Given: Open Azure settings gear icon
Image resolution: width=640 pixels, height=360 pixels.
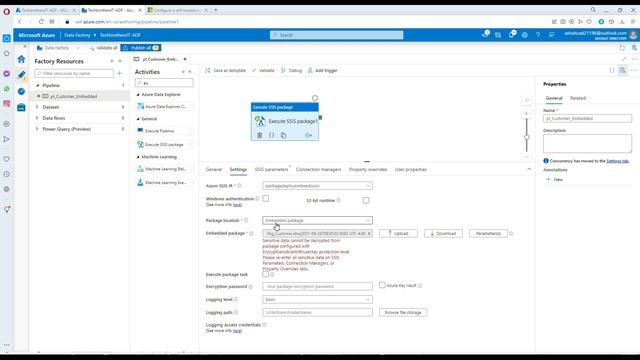Looking at the screenshot, I should pos(524,35).
